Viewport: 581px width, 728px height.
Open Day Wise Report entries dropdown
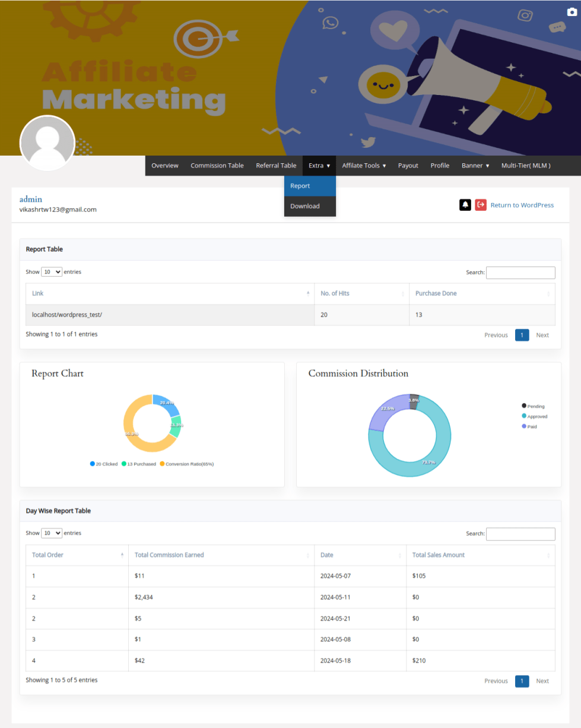tap(52, 533)
